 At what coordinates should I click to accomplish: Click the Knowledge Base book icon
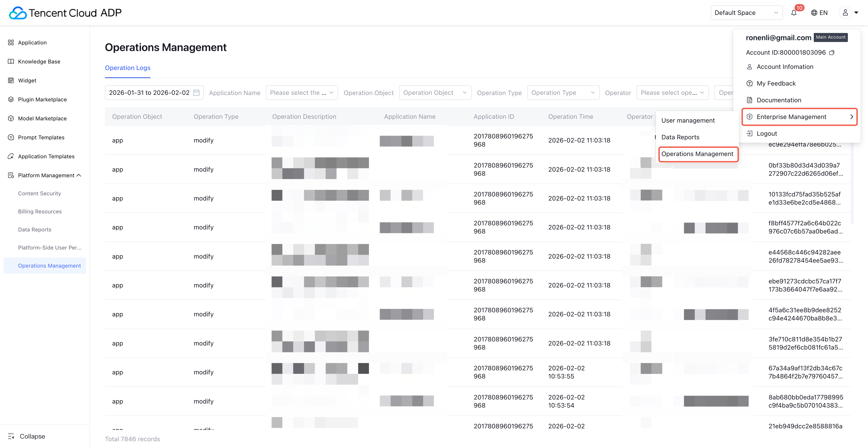click(11, 61)
